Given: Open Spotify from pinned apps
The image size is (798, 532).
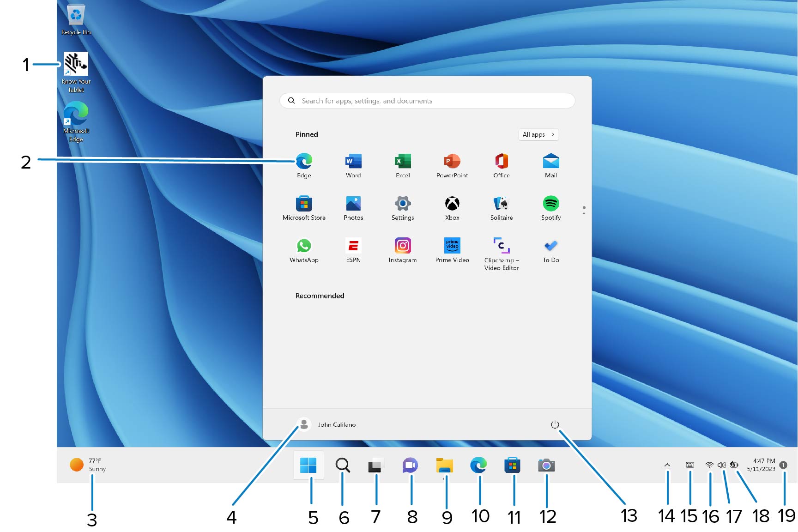Looking at the screenshot, I should [x=551, y=208].
